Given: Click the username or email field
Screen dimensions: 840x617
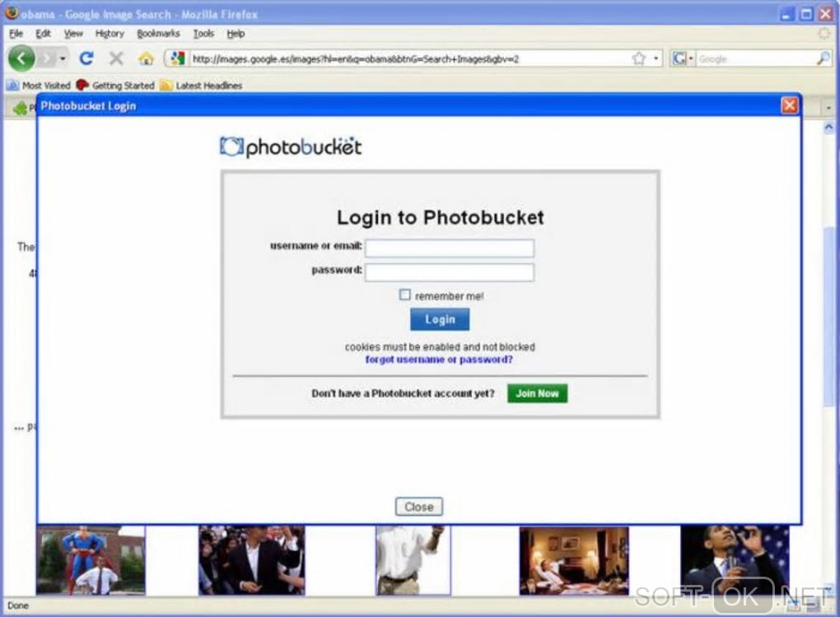Looking at the screenshot, I should 450,248.
